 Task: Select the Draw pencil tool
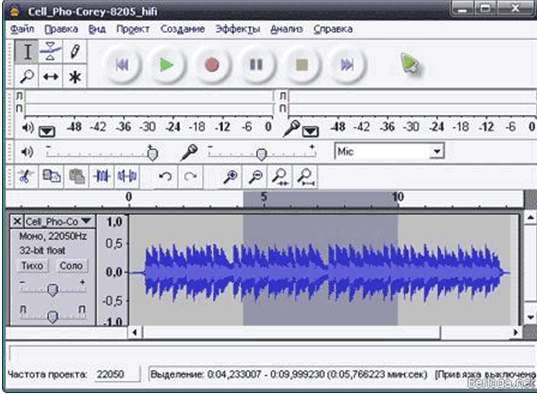coord(74,52)
